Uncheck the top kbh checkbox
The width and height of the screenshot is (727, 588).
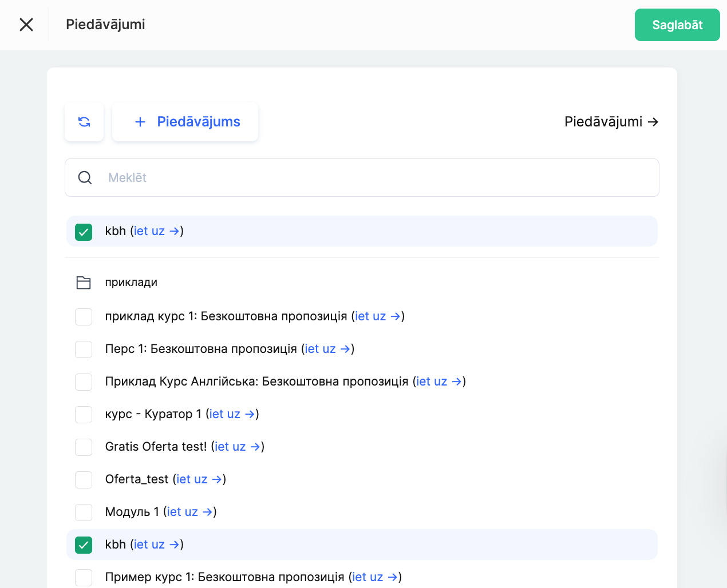pos(84,232)
